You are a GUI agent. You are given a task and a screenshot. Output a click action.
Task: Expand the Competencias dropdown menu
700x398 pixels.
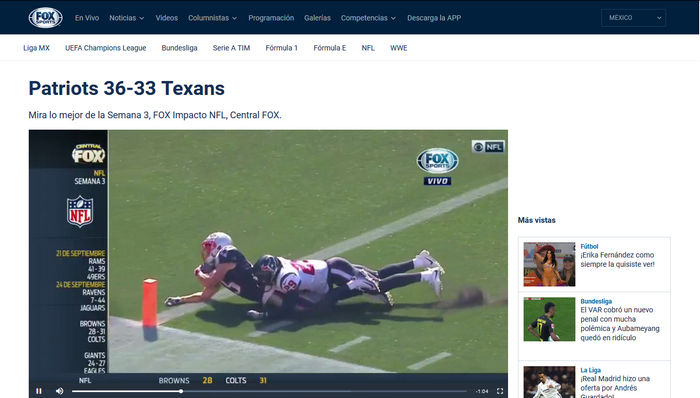click(x=368, y=18)
